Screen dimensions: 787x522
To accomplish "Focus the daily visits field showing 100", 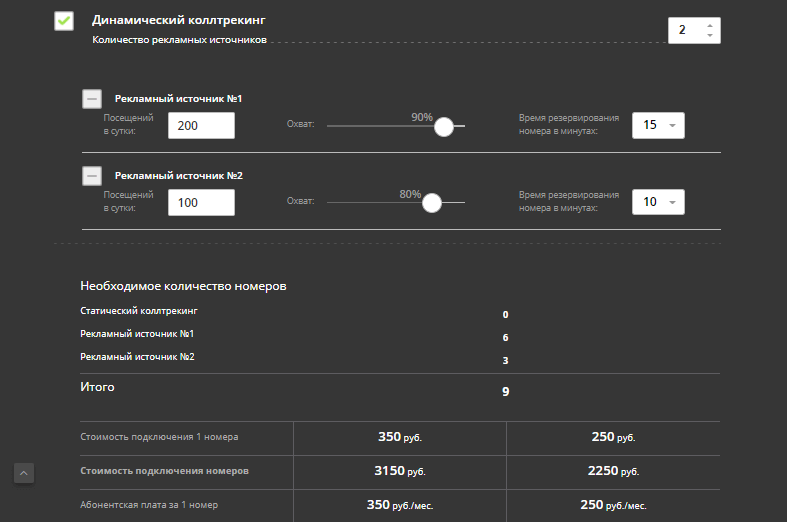I will click(x=201, y=202).
